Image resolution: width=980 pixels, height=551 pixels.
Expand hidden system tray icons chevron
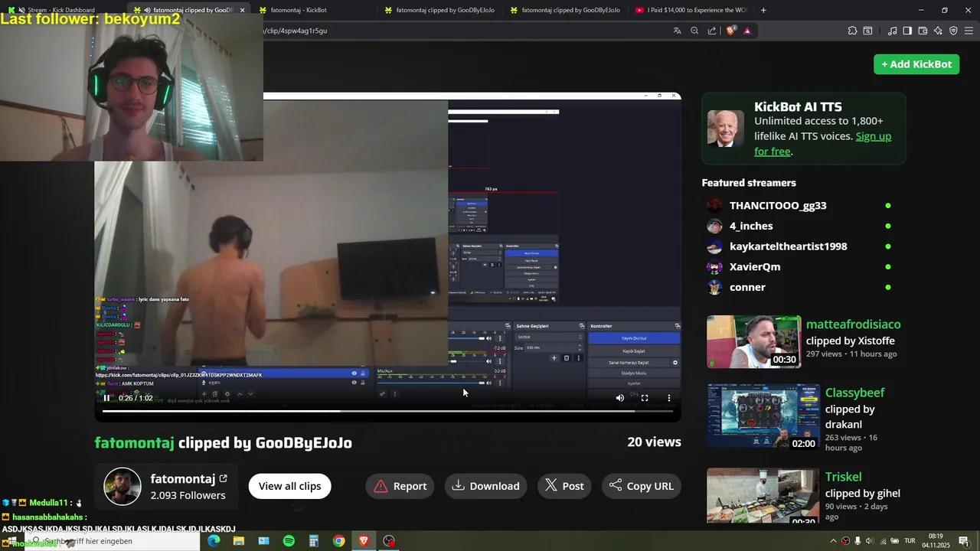833,541
